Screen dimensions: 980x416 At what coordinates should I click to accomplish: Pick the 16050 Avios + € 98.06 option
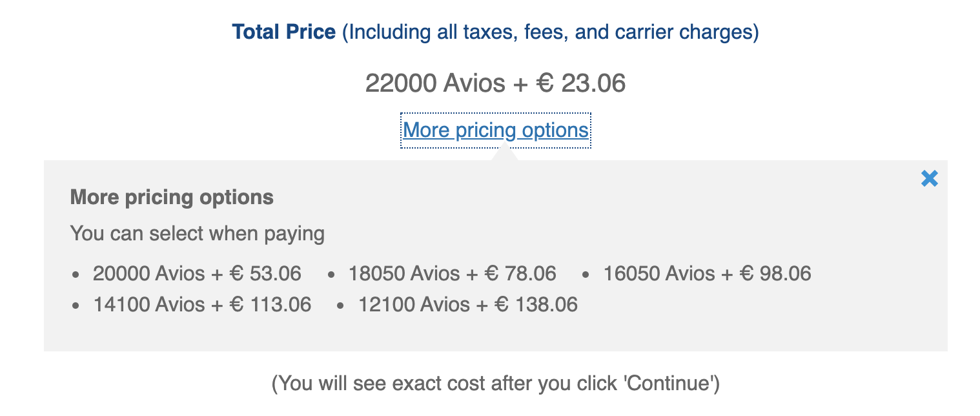coord(707,274)
